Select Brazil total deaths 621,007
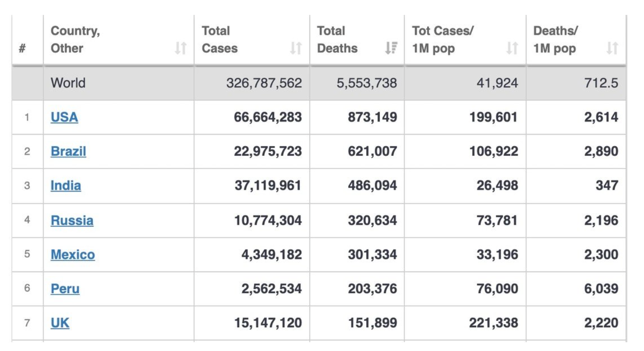The image size is (644, 351). point(373,151)
